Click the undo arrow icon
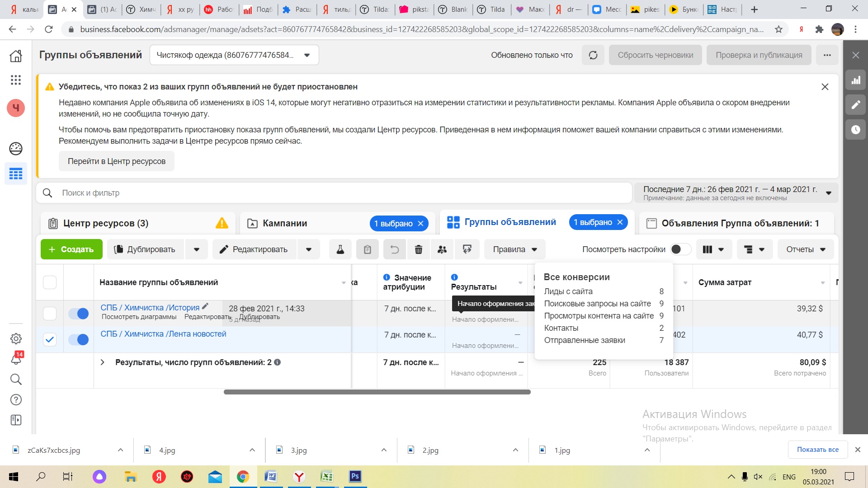This screenshot has width=868, height=488. coord(395,249)
